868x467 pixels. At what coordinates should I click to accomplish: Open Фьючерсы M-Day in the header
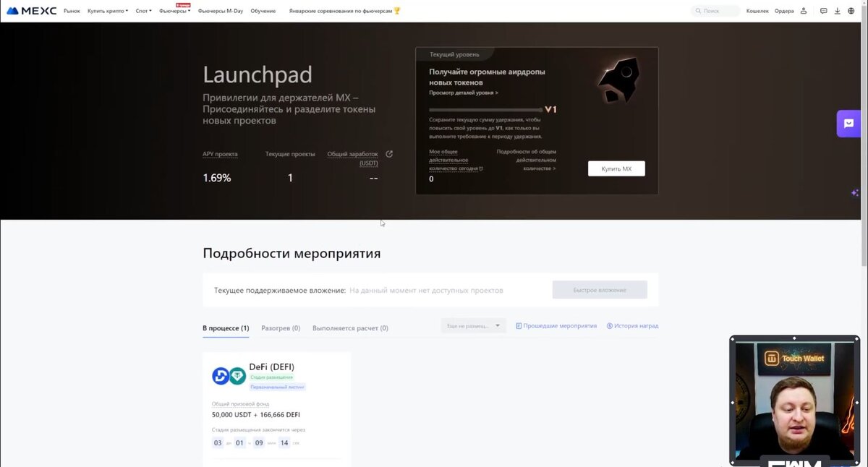click(220, 11)
